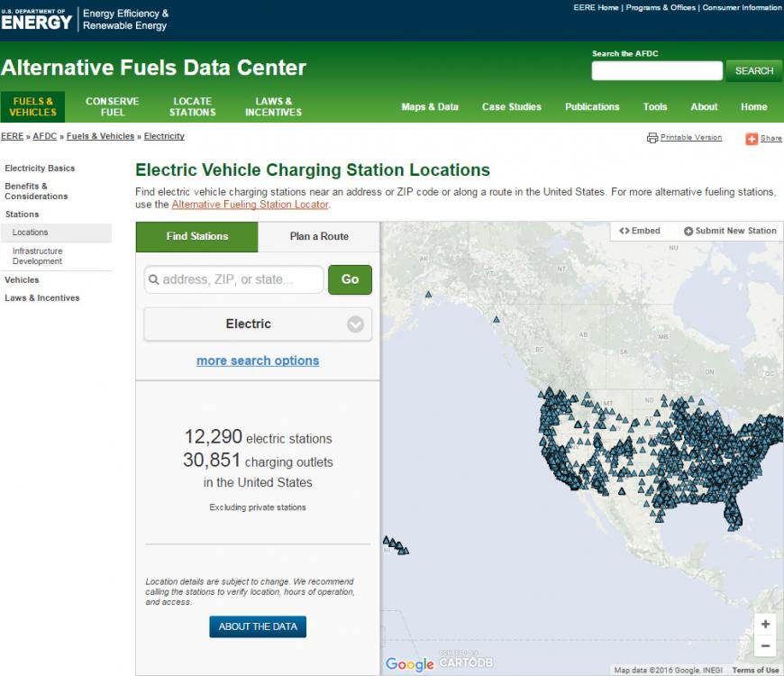784x676 pixels.
Task: Click the orange Share plus icon
Action: point(752,139)
